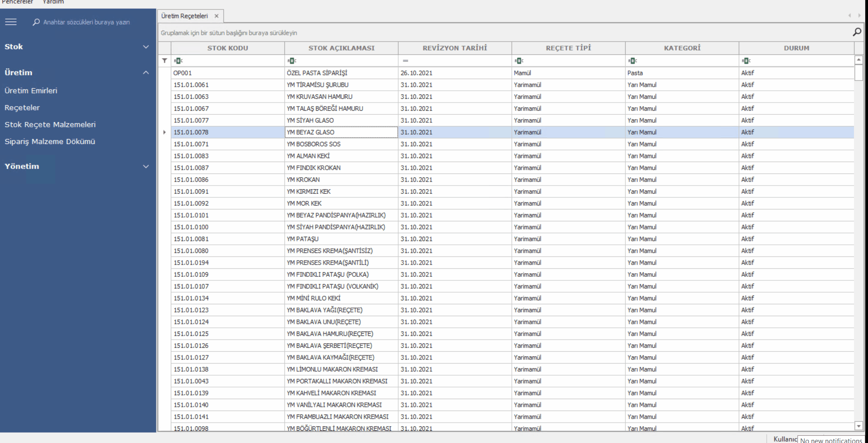The width and height of the screenshot is (868, 443).
Task: Expand the Stok section in sidebar
Action: (146, 47)
